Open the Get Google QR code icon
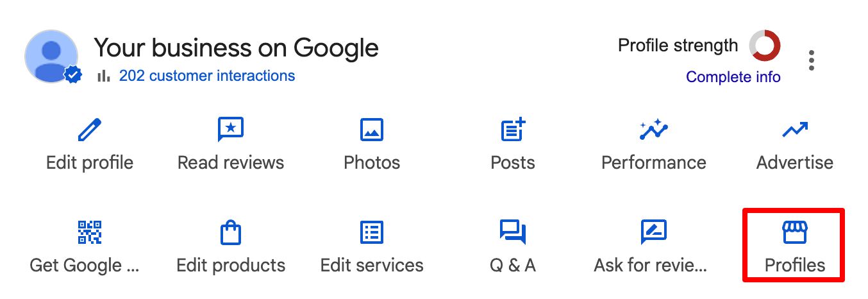The height and width of the screenshot is (299, 868). point(90,232)
